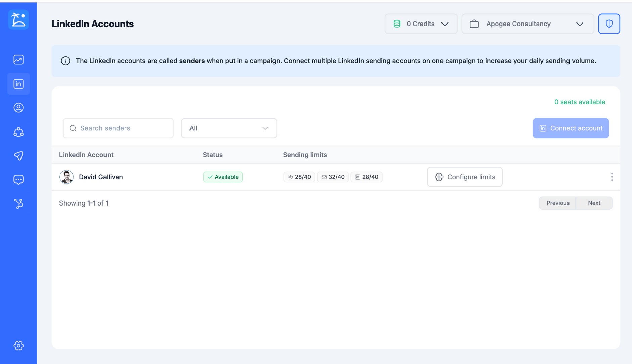Click David Gallivan's avatar photo
Screen dimensions: 632x364
click(67, 177)
